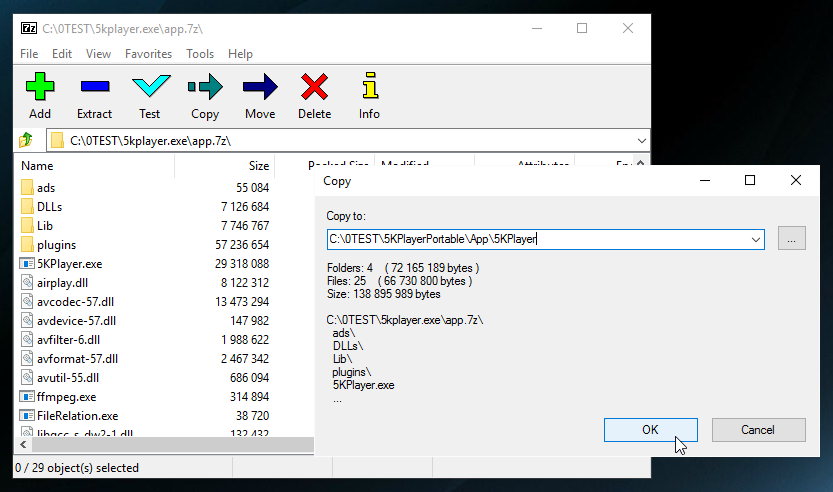Click the horizontal scrollbar left arrow
Viewport: 833px width, 492px height.
pyautogui.click(x=23, y=444)
